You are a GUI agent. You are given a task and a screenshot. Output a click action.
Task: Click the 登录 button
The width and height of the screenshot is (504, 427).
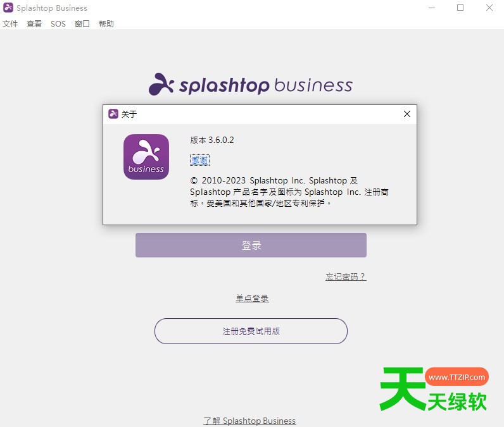click(x=251, y=245)
